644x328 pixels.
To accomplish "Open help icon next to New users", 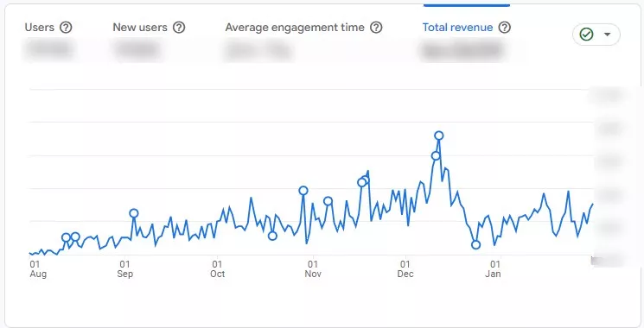I will tap(179, 28).
